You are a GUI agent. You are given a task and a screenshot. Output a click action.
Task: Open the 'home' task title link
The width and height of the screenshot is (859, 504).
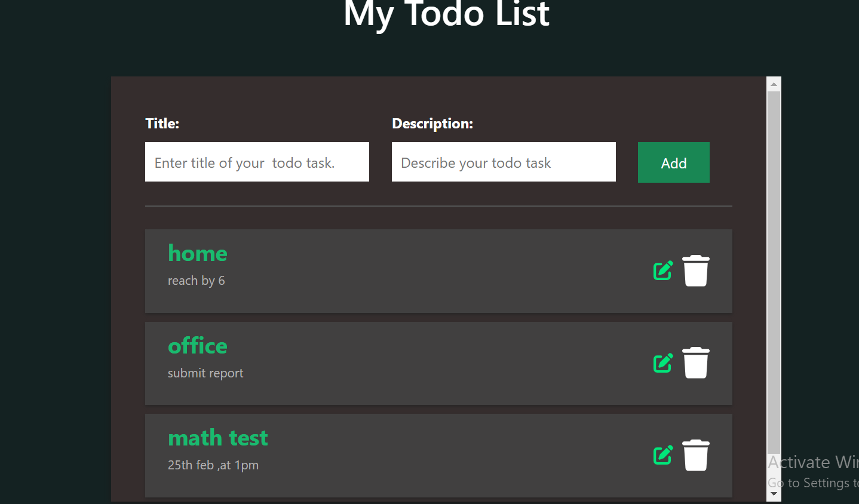tap(198, 253)
